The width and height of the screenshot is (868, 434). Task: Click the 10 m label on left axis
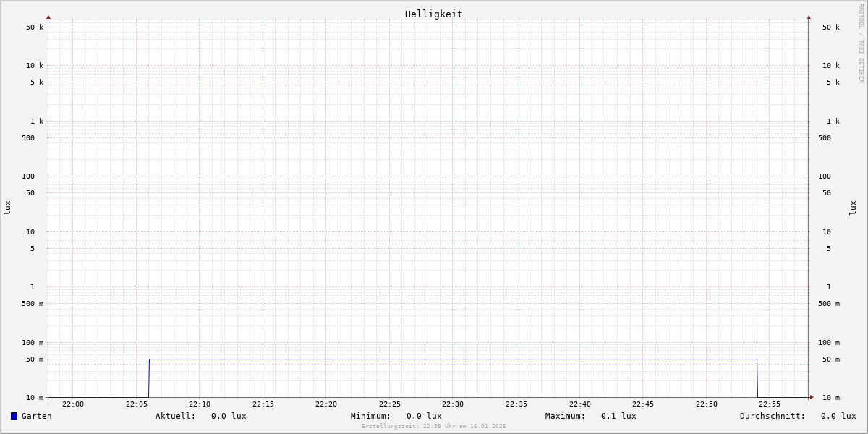point(35,398)
